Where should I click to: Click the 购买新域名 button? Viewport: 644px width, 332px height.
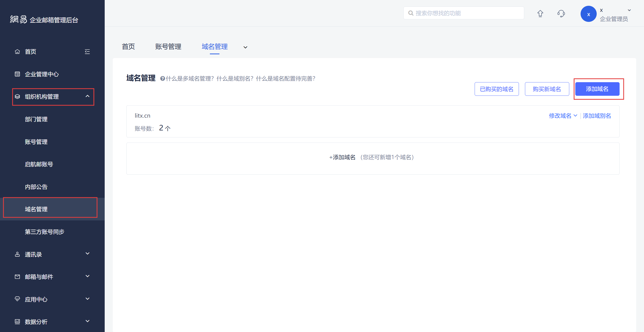click(547, 89)
